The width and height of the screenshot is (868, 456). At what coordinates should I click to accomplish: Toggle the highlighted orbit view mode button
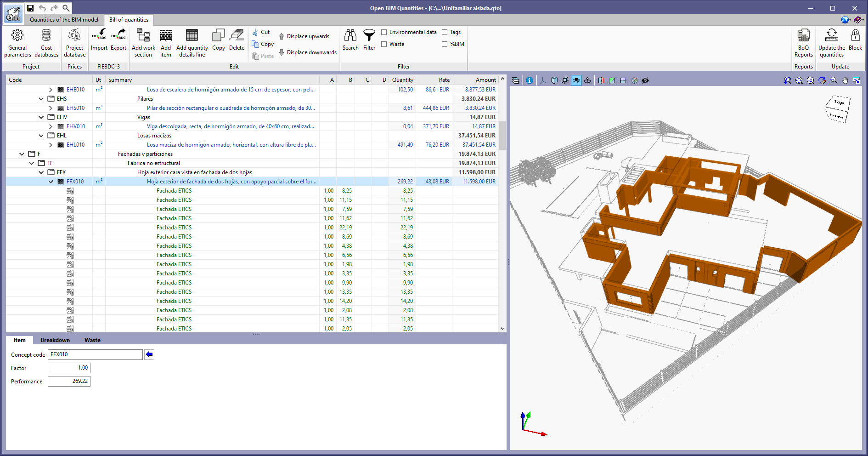576,80
